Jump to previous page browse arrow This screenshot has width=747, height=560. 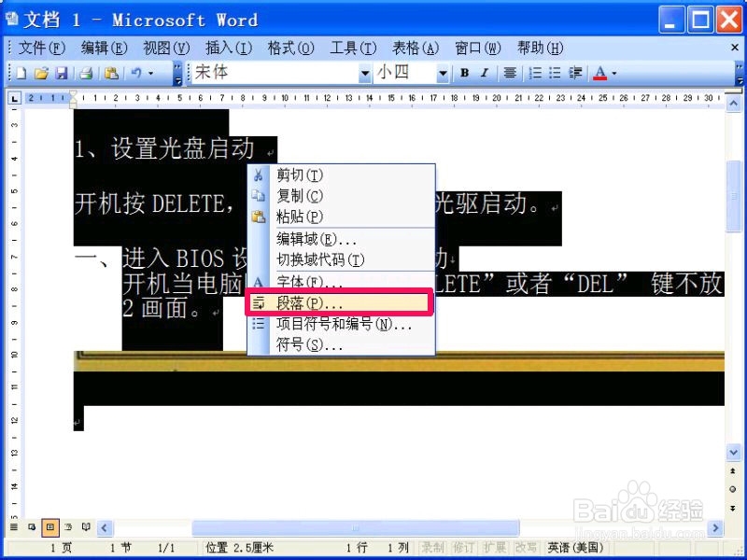[733, 471]
